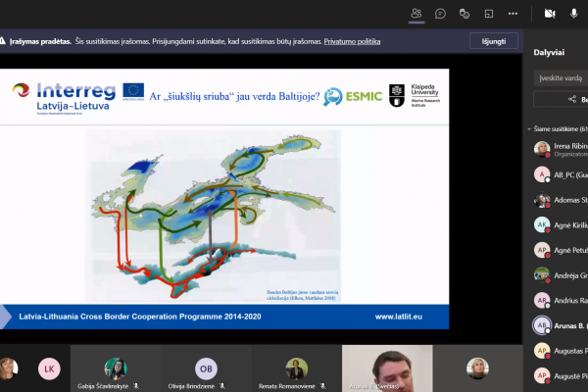Image resolution: width=588 pixels, height=392 pixels.
Task: Select participant Irena Ribin in the list
Action: click(x=561, y=149)
